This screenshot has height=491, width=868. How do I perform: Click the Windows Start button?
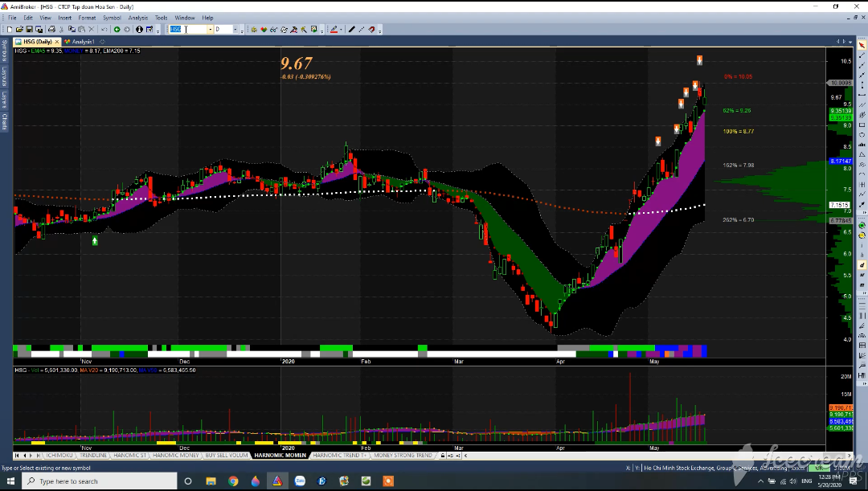point(10,481)
